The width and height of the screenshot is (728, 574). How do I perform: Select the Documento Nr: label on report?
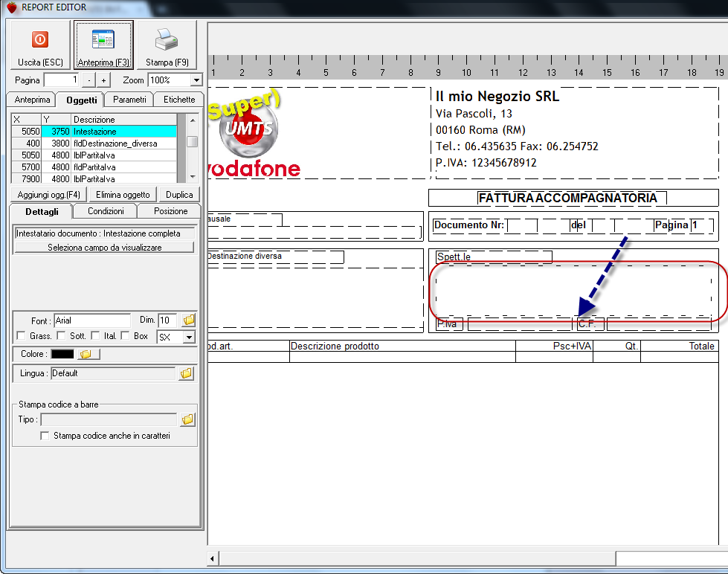469,225
